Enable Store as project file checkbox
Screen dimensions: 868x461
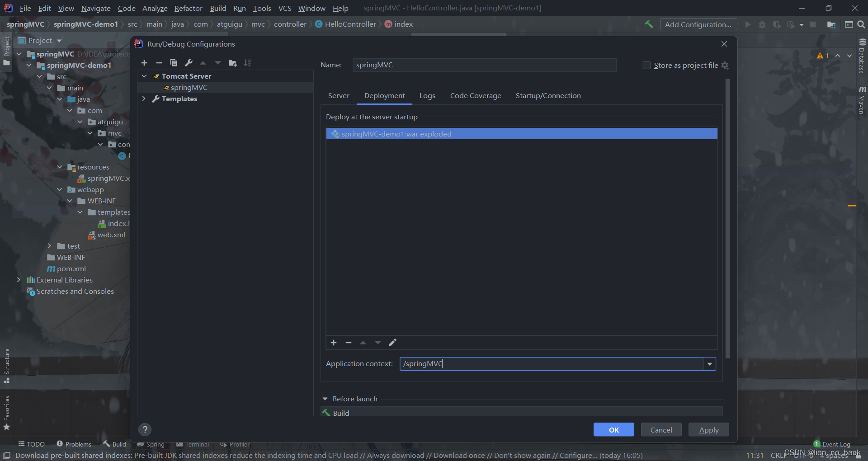click(646, 66)
